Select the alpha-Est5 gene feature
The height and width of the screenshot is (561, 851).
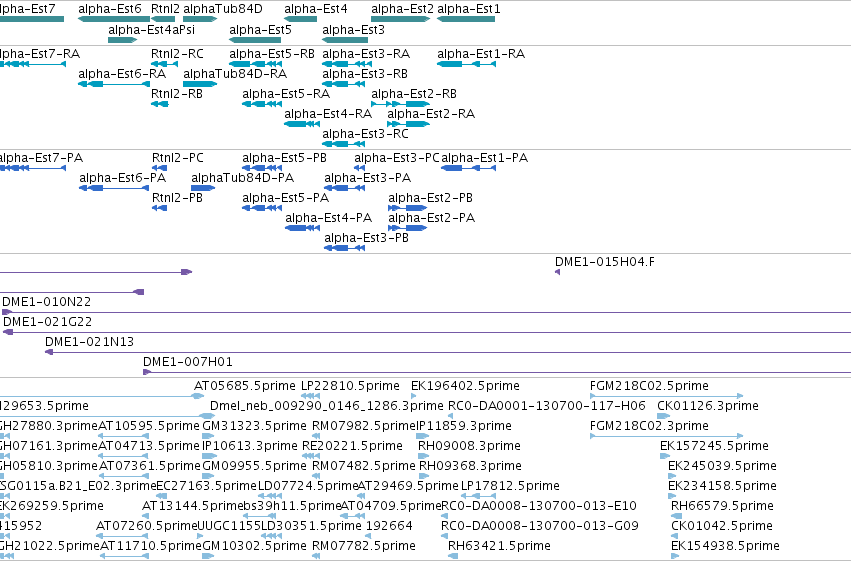pos(255,40)
